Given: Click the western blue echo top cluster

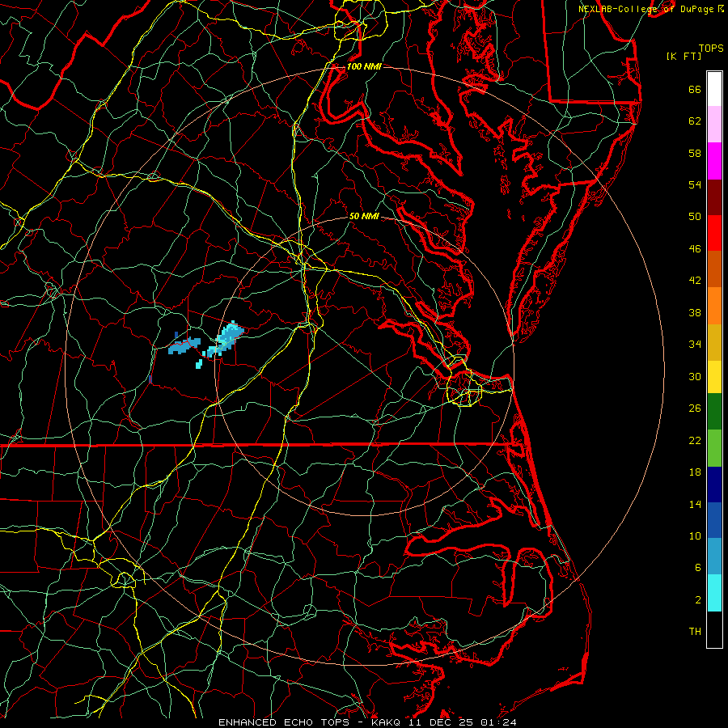Looking at the screenshot, I should pyautogui.click(x=184, y=346).
